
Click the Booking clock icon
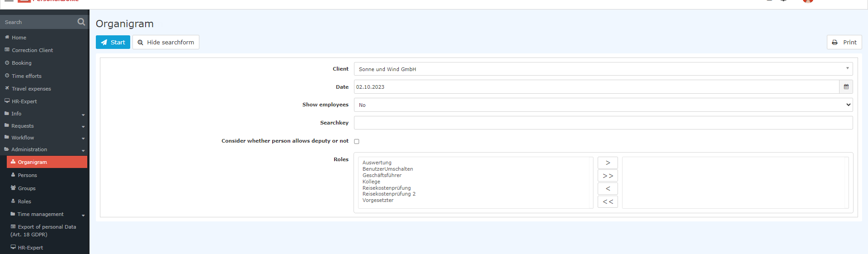click(x=7, y=63)
